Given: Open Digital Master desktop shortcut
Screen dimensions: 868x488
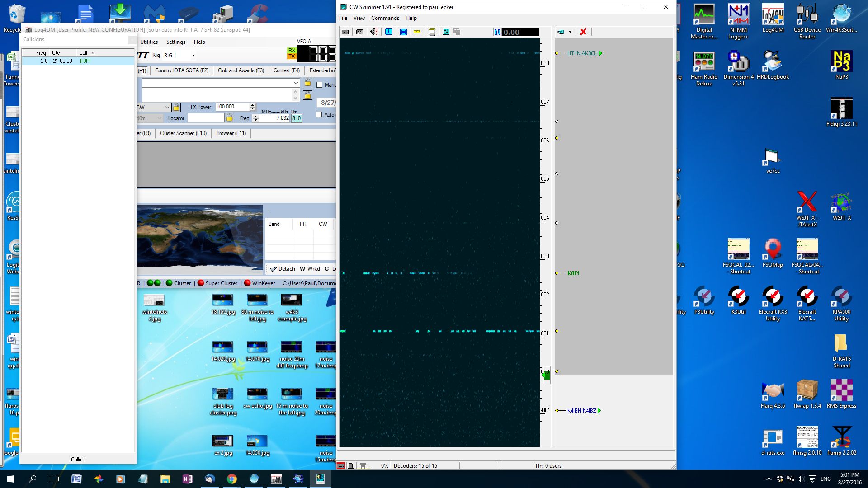Looking at the screenshot, I should tap(704, 21).
